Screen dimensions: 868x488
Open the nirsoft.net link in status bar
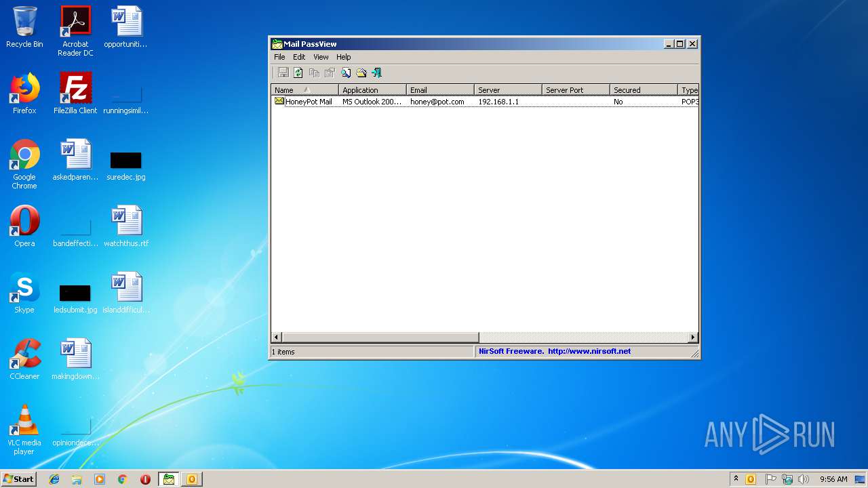click(589, 351)
